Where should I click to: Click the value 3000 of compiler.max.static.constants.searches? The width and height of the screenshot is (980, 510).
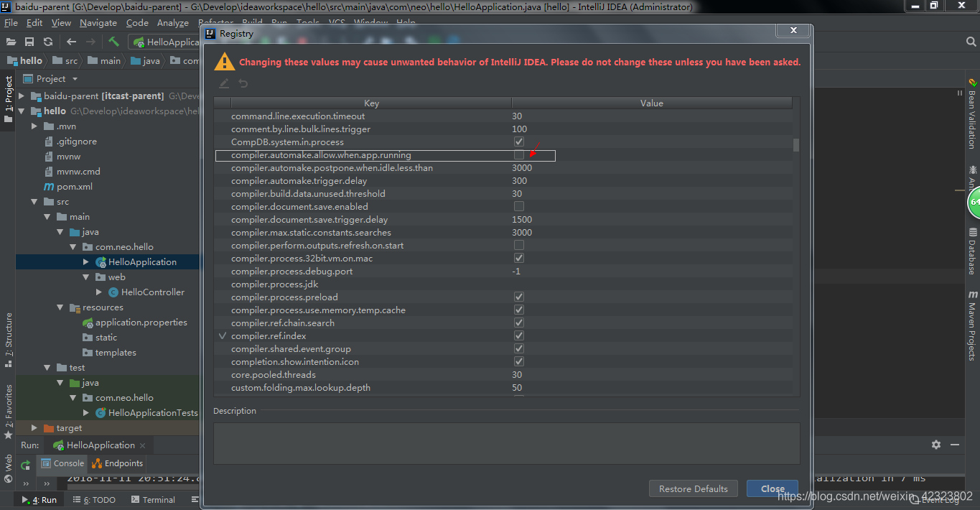click(522, 233)
